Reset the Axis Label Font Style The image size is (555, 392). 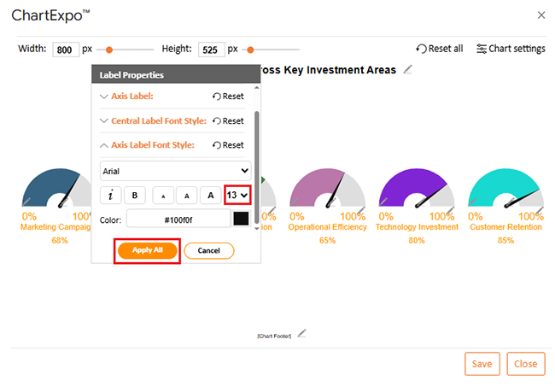point(228,145)
